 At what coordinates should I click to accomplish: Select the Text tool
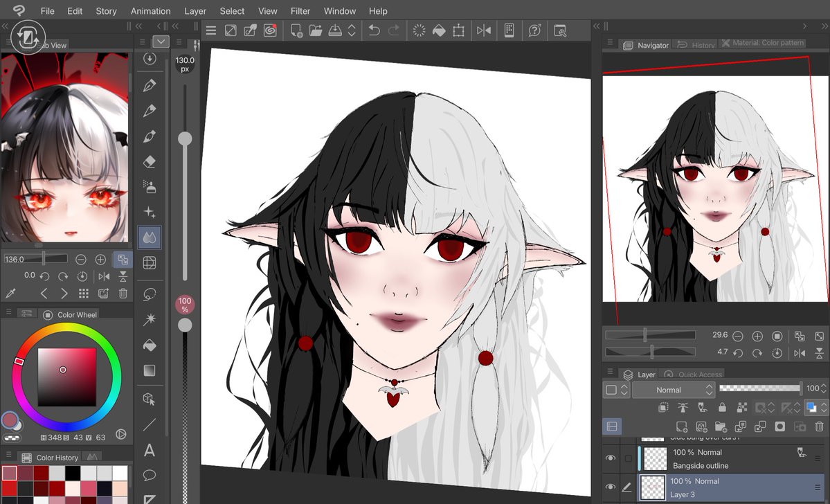click(x=150, y=450)
